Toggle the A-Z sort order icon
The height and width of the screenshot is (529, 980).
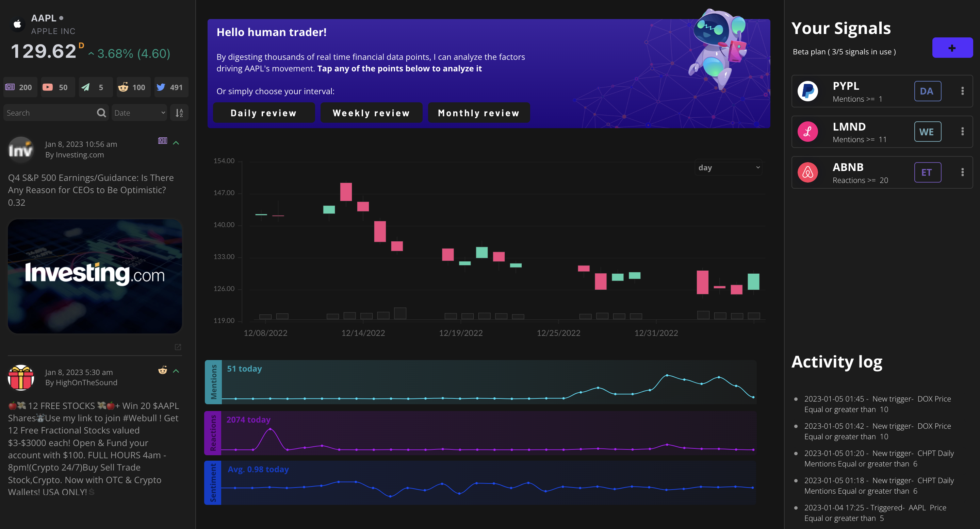point(179,113)
